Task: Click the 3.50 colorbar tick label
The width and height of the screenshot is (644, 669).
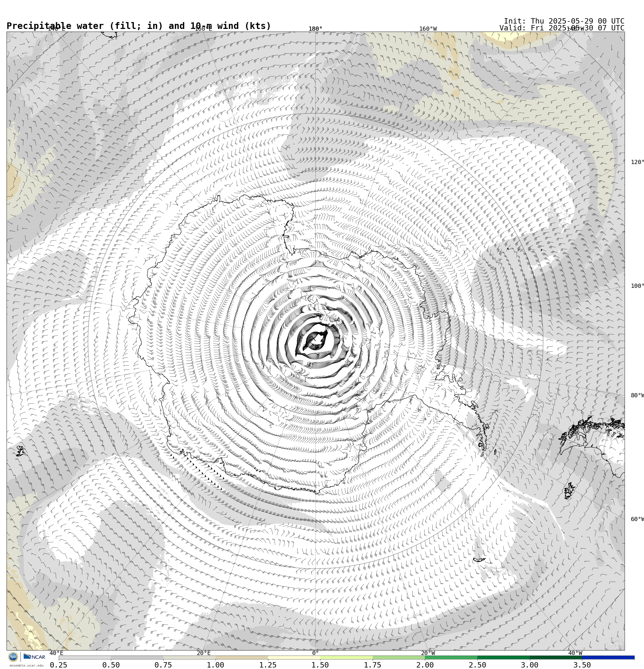Action: [x=582, y=665]
